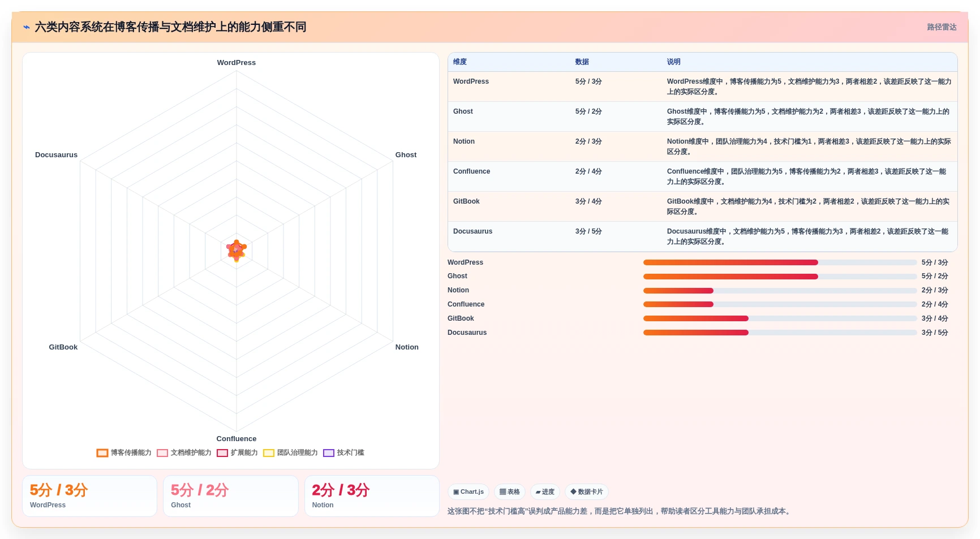Select the Docusaurus table row name
The width and height of the screenshot is (980, 539).
click(x=472, y=231)
